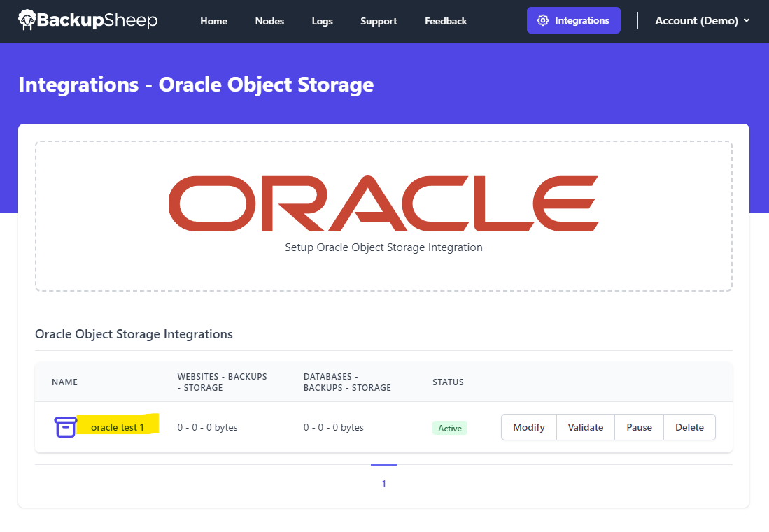This screenshot has width=769, height=532.
Task: Click DATABASES - BACKUPS - STORAGE column header
Action: 347,382
